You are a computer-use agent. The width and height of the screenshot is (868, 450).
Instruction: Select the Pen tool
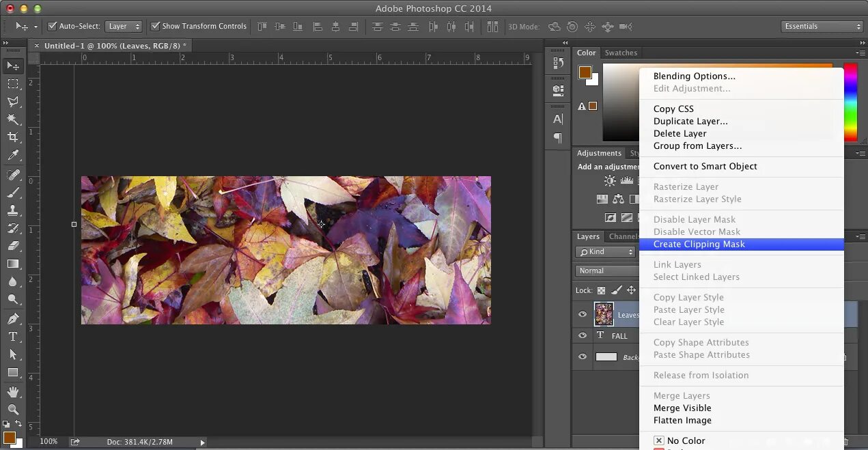click(13, 319)
